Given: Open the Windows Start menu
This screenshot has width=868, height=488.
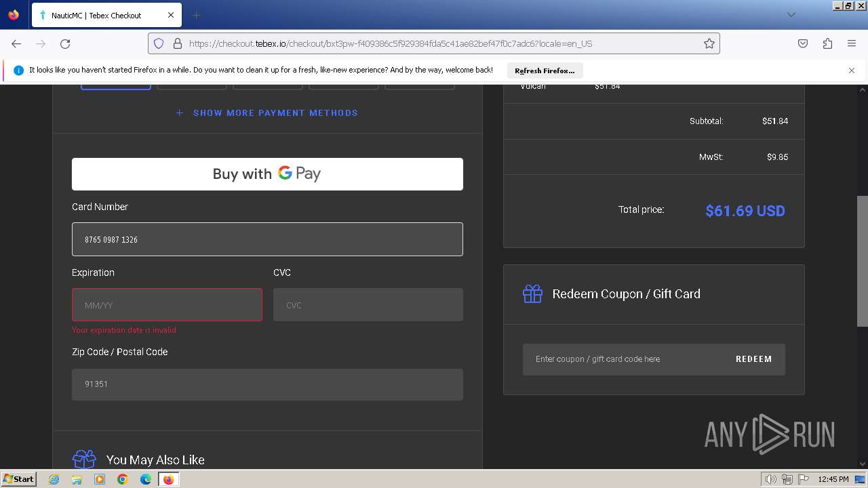Looking at the screenshot, I should 19,479.
